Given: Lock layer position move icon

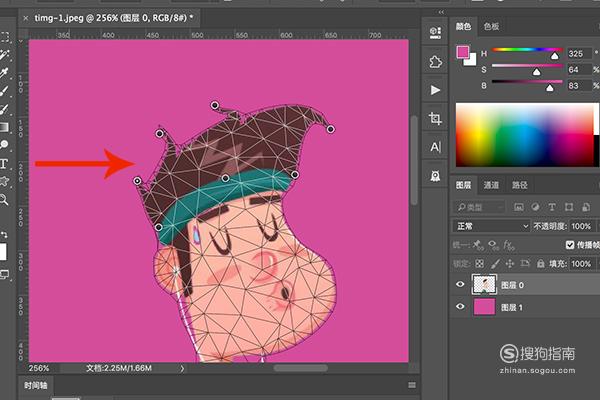Looking at the screenshot, I should coord(510,263).
